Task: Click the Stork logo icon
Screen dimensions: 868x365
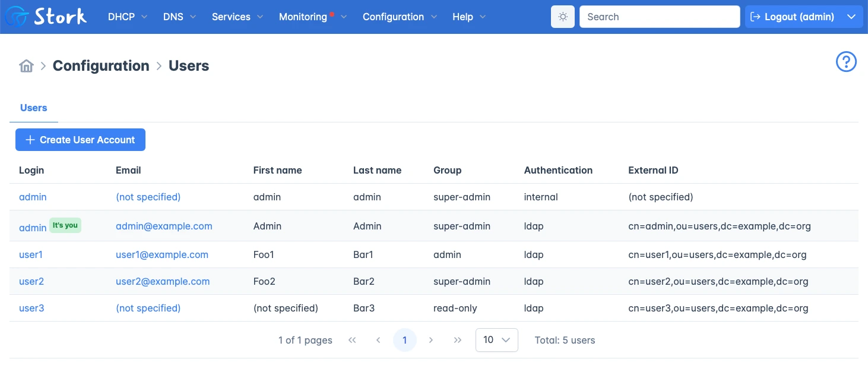Action: [x=16, y=17]
